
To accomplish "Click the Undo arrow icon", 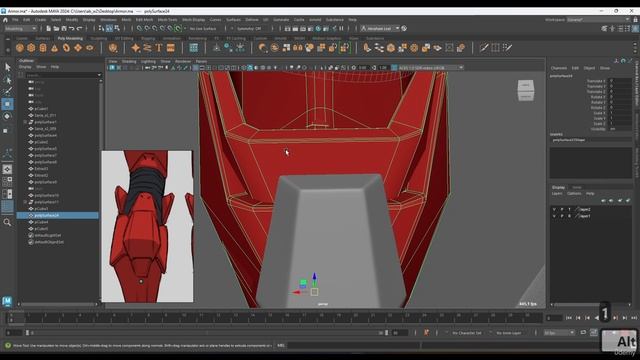I will pyautogui.click(x=71, y=29).
